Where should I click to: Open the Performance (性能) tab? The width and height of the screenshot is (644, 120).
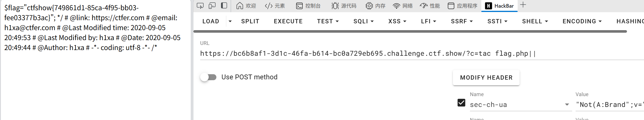(430, 6)
